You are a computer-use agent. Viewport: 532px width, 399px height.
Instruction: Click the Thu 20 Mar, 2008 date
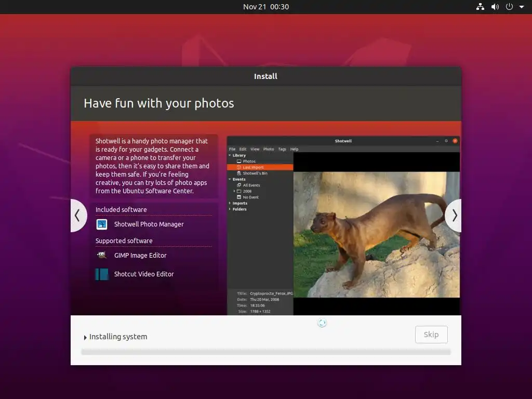264,300
